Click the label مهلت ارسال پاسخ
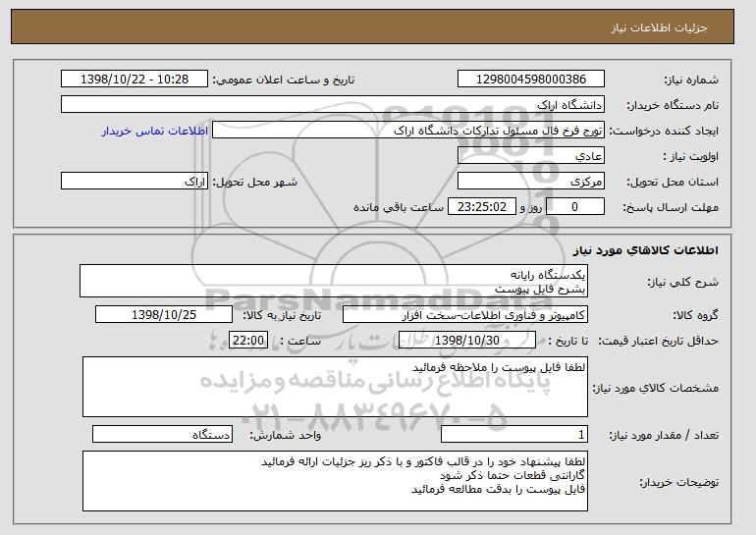The height and width of the screenshot is (535, 756). tap(671, 207)
